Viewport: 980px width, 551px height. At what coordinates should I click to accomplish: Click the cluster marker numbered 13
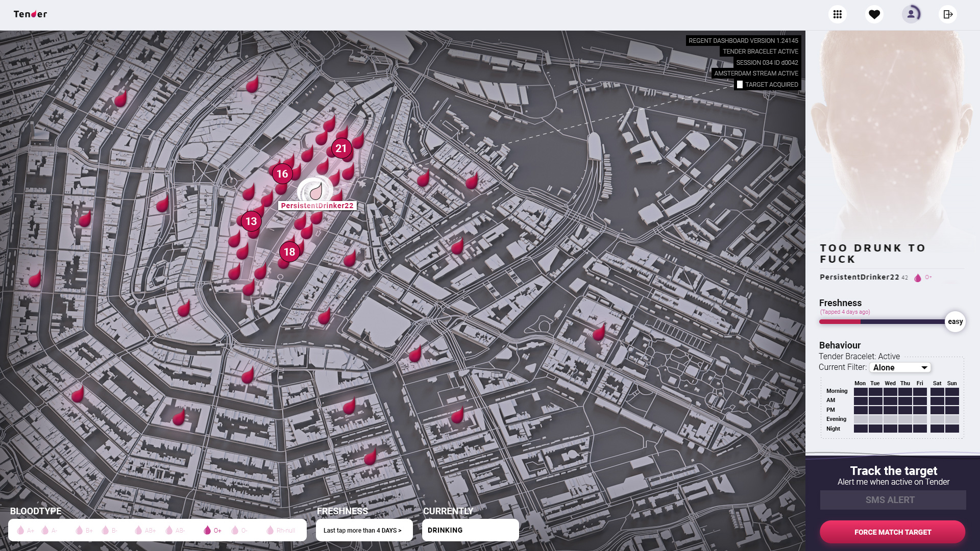(251, 221)
